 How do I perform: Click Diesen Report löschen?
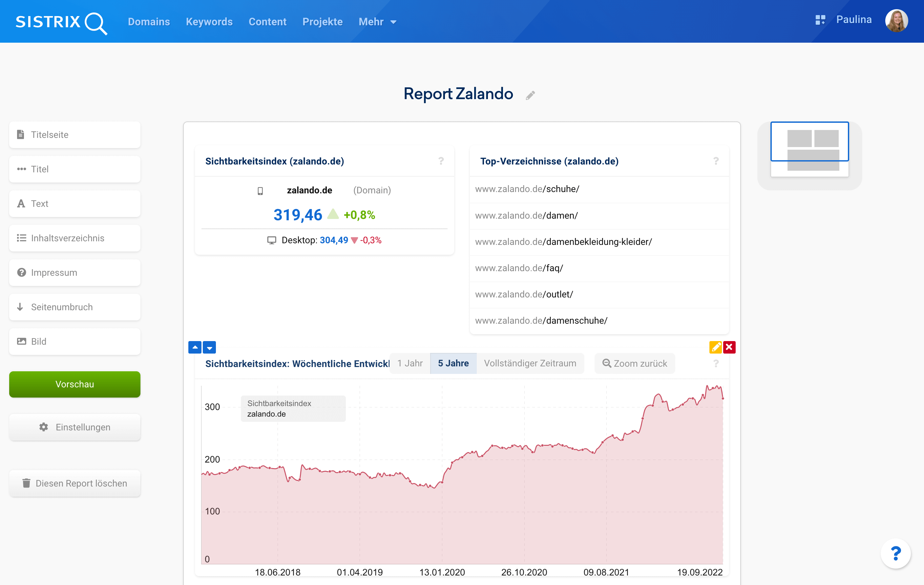point(75,483)
